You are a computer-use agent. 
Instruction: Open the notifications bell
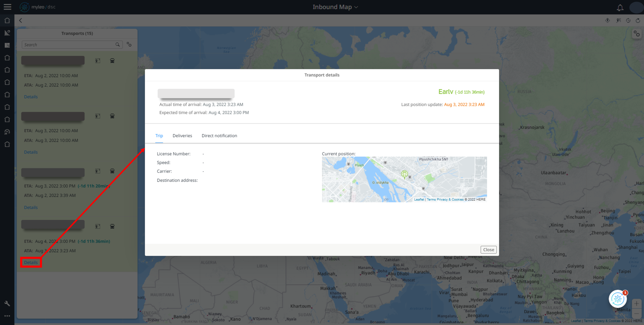[620, 7]
